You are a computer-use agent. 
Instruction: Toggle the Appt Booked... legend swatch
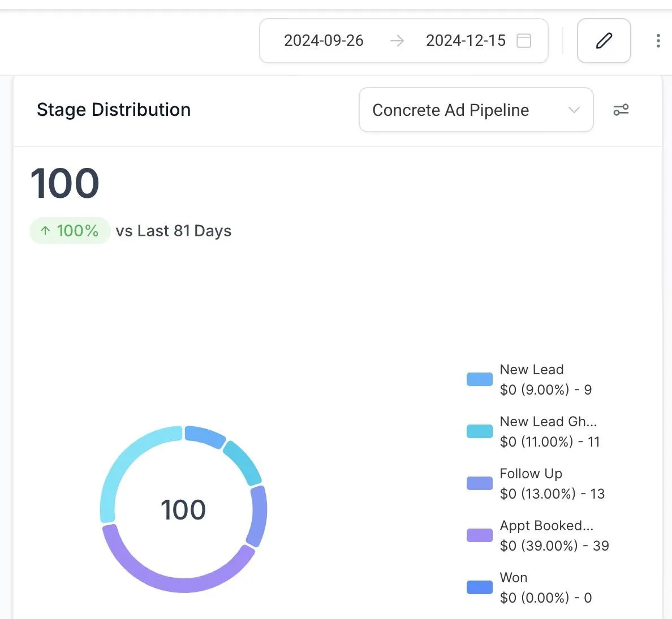coord(479,535)
